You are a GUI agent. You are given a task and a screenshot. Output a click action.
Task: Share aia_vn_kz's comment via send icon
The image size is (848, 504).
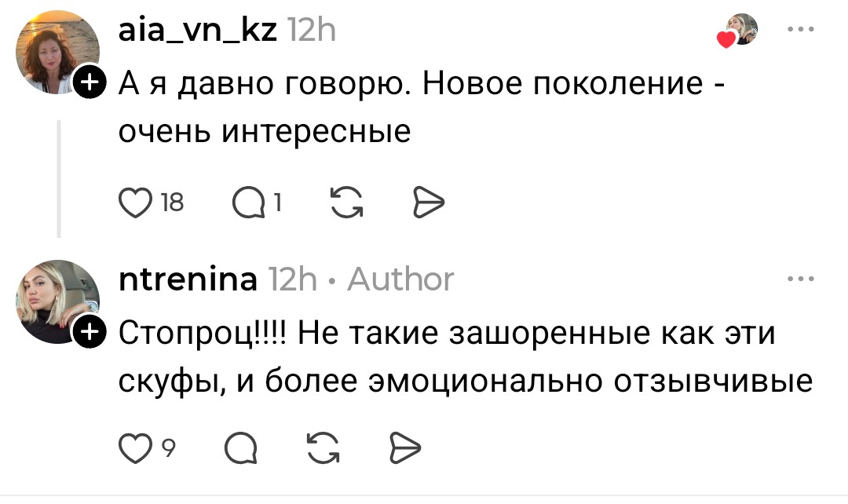pos(429,203)
